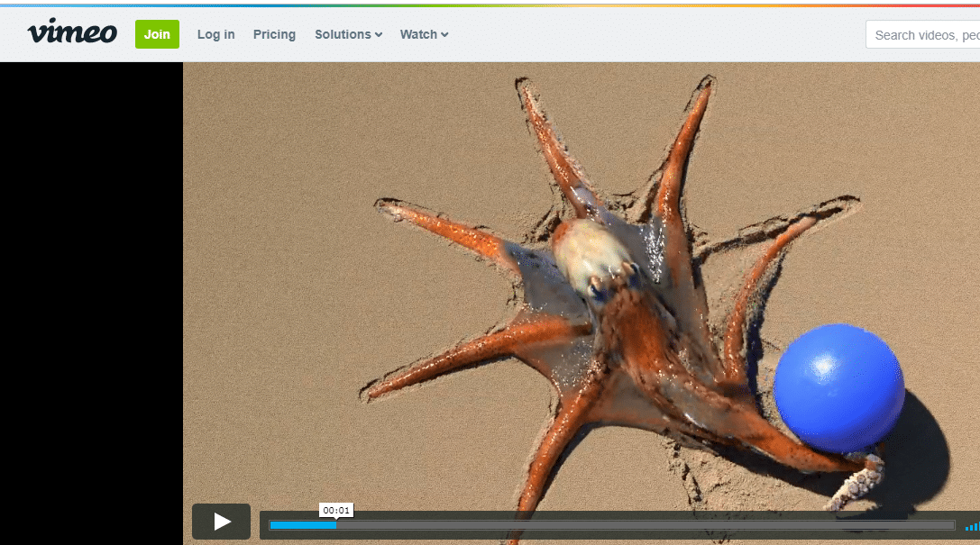980x545 pixels.
Task: Click the Vimeo wordmark to go home
Action: (x=72, y=32)
